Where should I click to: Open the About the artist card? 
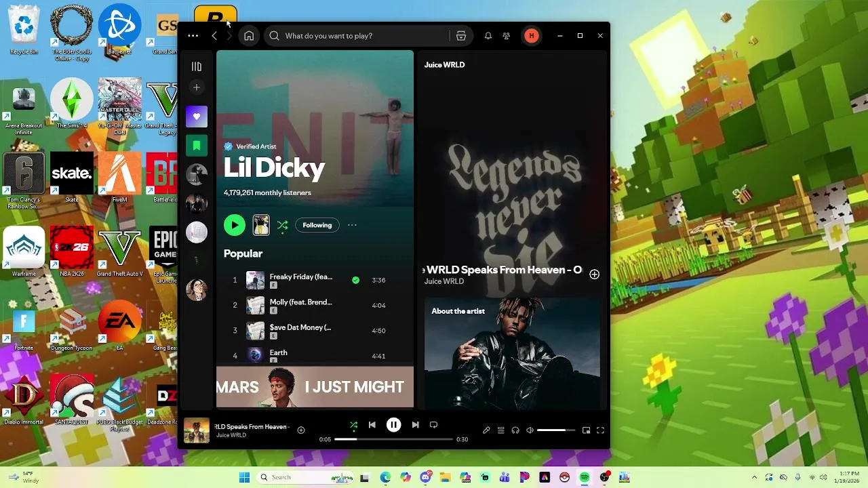[512, 354]
